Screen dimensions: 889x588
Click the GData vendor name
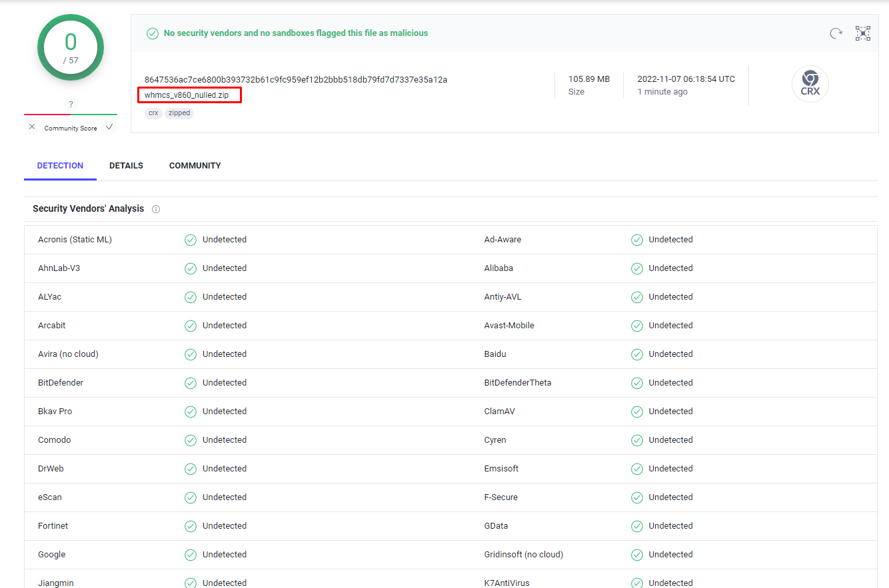496,526
